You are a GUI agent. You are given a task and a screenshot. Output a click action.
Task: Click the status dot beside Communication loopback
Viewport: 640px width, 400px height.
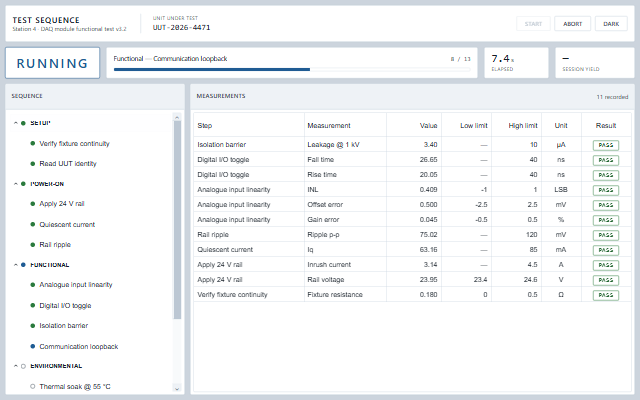point(33,347)
